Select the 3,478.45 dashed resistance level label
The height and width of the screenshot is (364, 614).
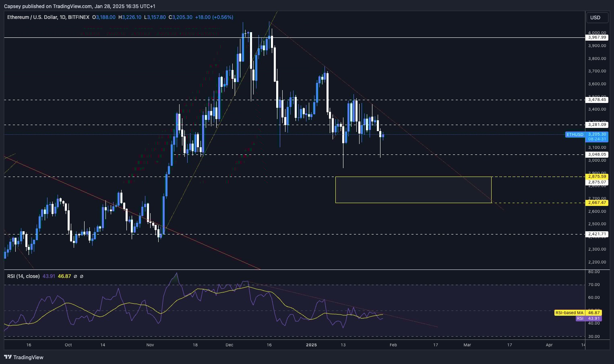[x=596, y=100]
